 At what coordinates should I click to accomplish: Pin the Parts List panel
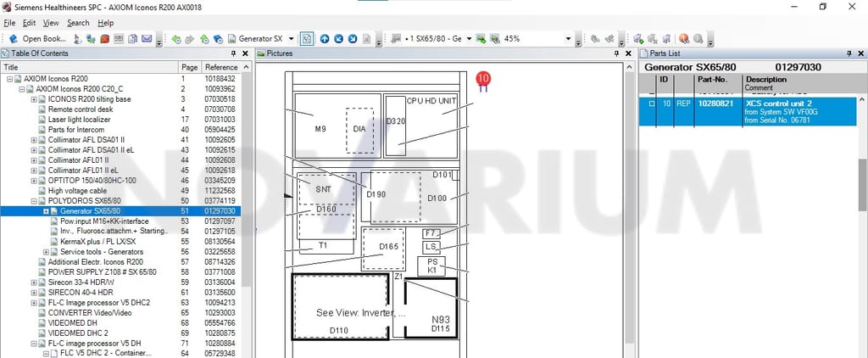[849, 53]
